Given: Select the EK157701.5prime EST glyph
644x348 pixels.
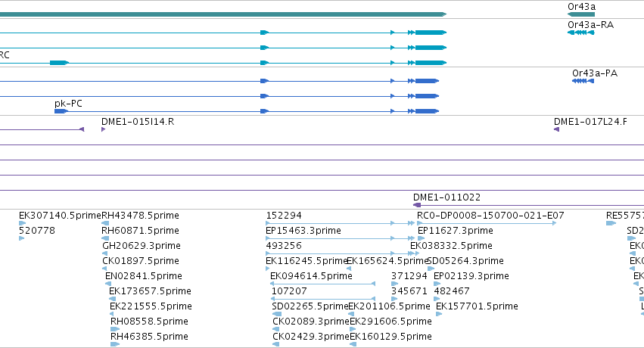Looking at the screenshot, I should (439, 314).
